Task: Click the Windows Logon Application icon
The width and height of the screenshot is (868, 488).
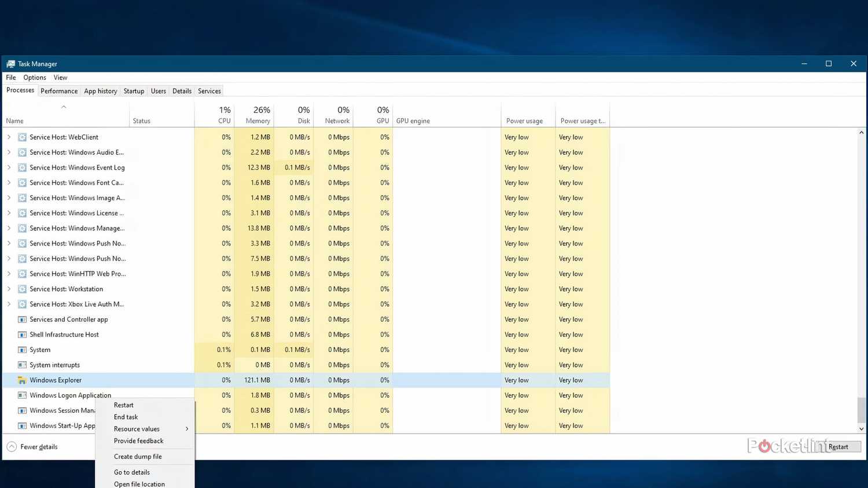Action: 21,395
